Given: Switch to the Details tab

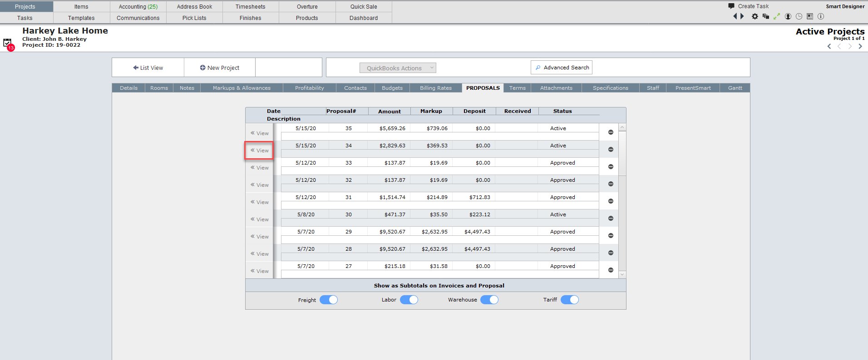Looking at the screenshot, I should (128, 88).
